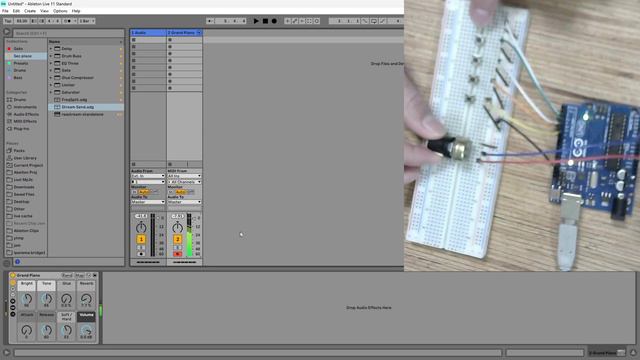This screenshot has width=640, height=360.
Task: Open the Help menu
Action: pyautogui.click(x=76, y=11)
